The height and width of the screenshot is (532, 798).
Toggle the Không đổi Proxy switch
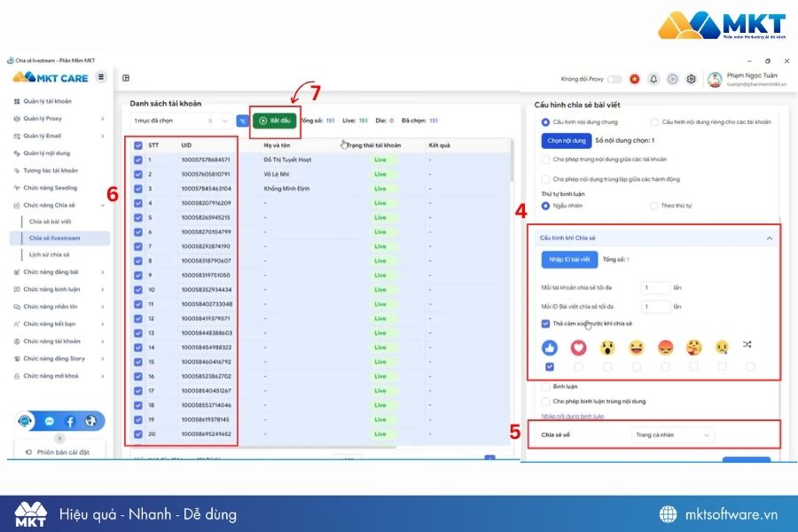614,79
